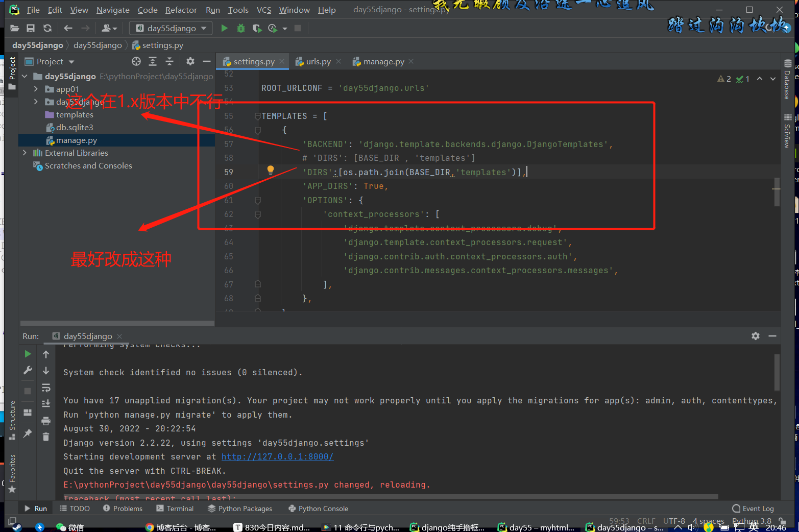The image size is (799, 532).
Task: Pin the day55django Run tab
Action: [28, 433]
